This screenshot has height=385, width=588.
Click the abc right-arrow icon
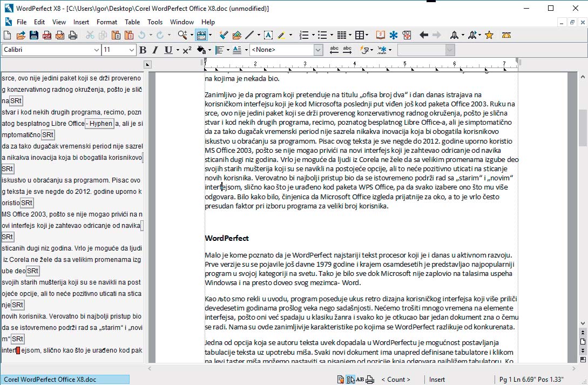347,50
